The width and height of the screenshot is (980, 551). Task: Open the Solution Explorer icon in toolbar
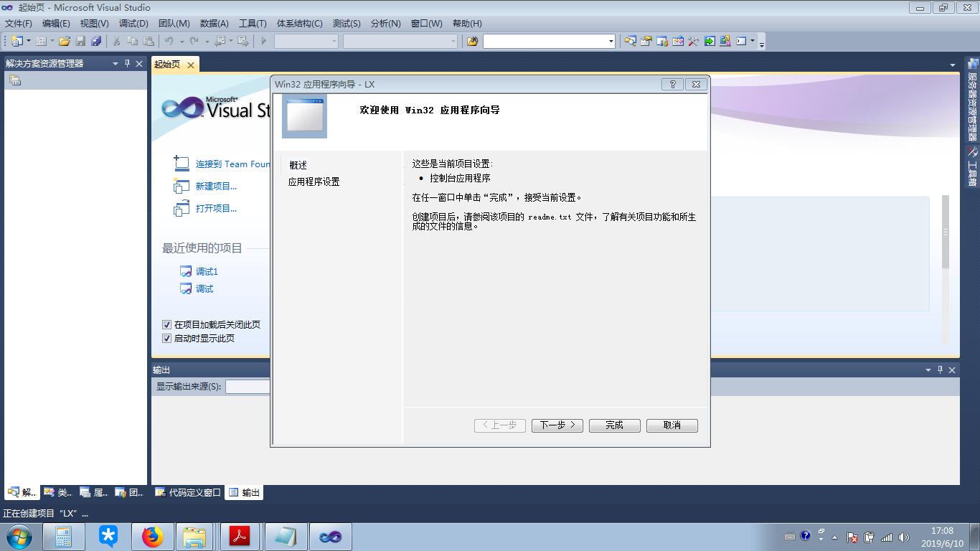click(631, 41)
